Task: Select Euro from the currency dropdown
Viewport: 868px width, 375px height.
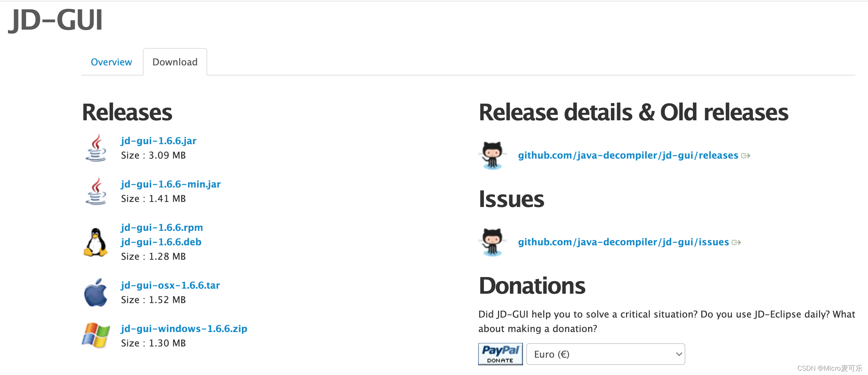Action: 605,354
